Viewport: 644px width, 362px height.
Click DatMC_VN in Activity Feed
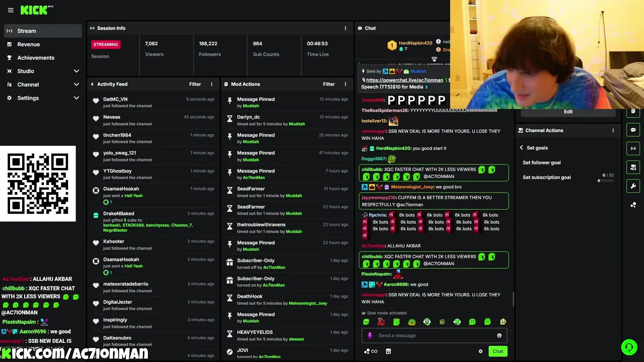tap(115, 99)
